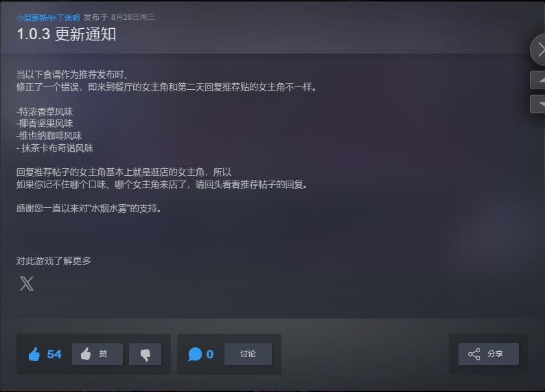The image size is (545, 392).
Task: Click the 感谢您一直以来 thank-you line
Action: point(89,208)
